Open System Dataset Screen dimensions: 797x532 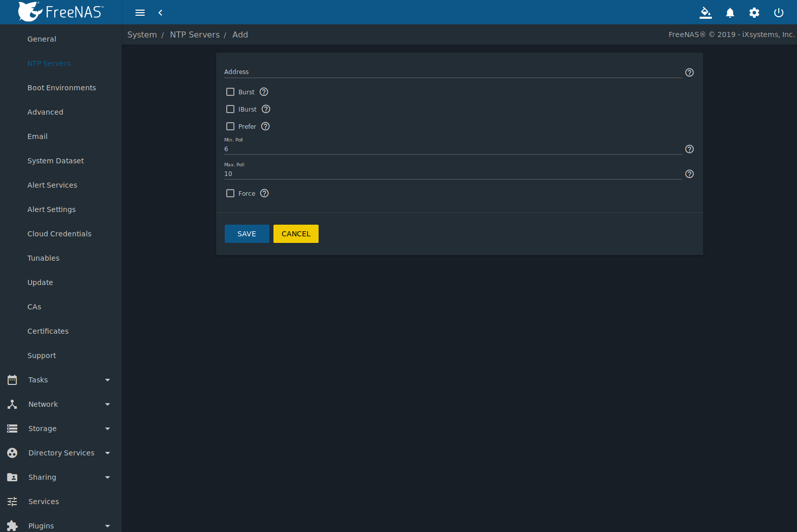[x=56, y=161]
